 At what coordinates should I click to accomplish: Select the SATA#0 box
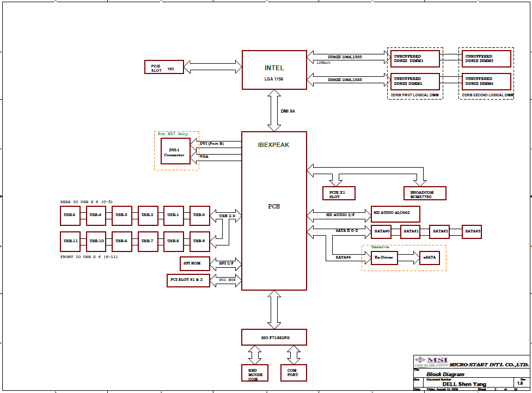coord(382,232)
